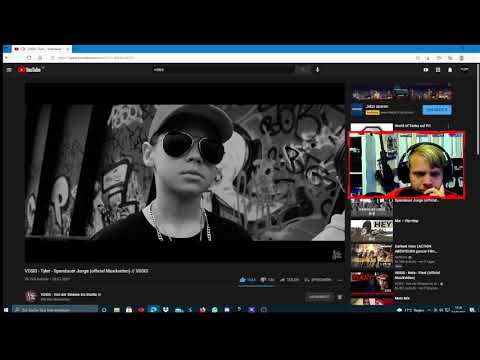The height and width of the screenshot is (360, 480).
Task: Click the main video player to pause
Action: (185, 172)
